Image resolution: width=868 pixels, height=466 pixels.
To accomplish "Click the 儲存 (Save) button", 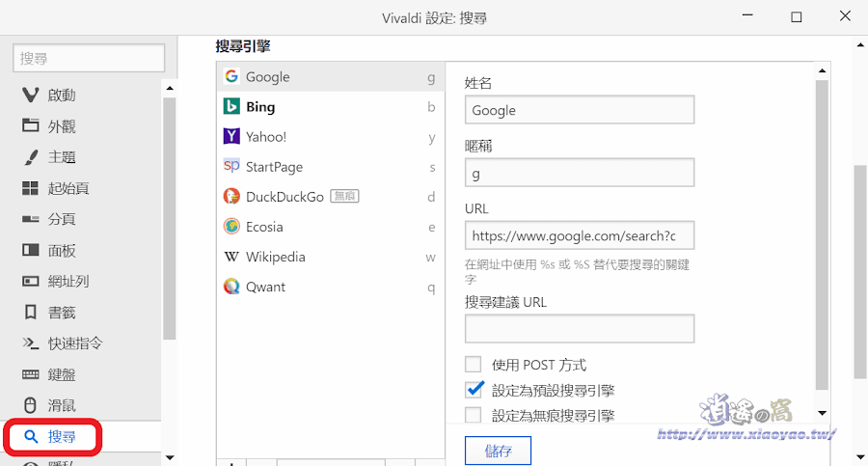I will (498, 451).
